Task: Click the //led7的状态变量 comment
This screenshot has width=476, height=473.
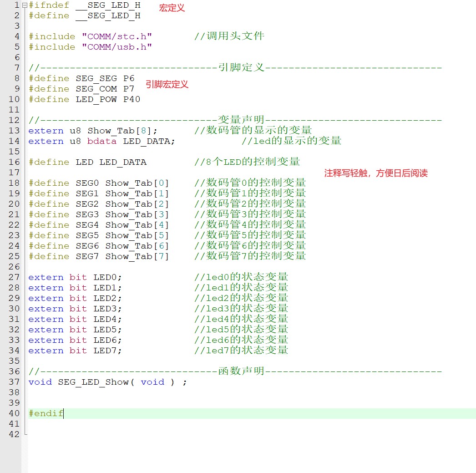Action: point(241,351)
